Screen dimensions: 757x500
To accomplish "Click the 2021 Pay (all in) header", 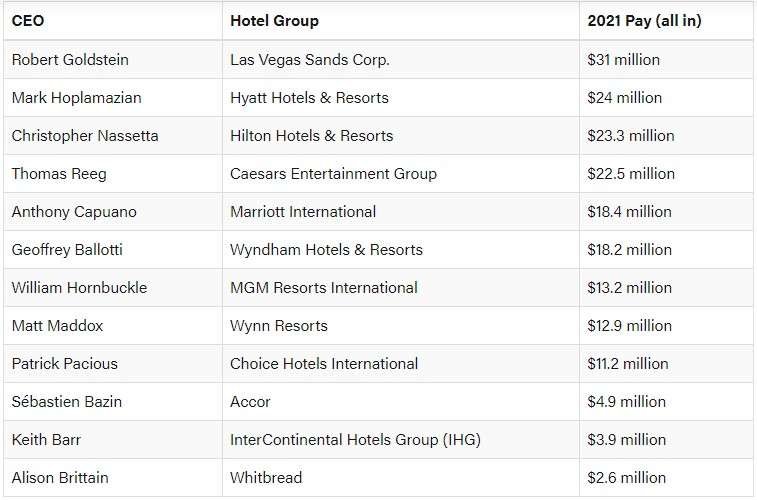I will tap(666, 21).
